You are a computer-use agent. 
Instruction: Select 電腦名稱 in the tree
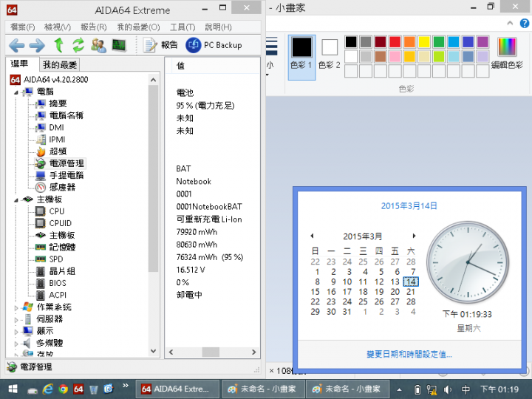(66, 115)
